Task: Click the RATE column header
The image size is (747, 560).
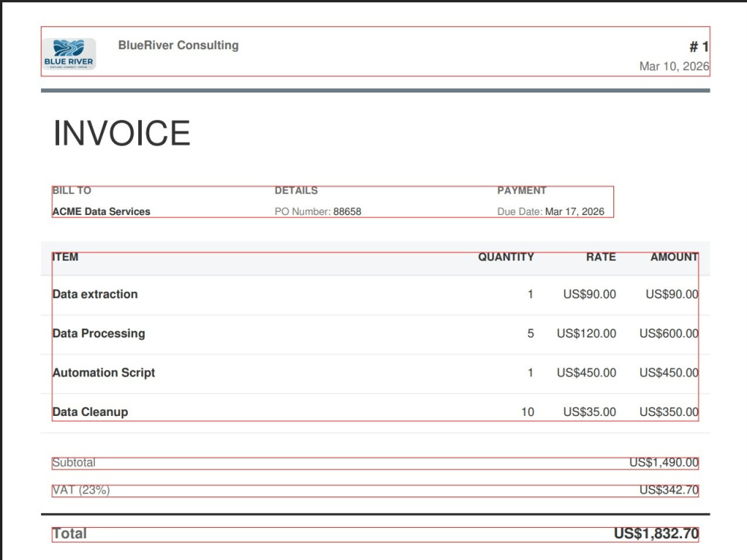Action: point(601,257)
